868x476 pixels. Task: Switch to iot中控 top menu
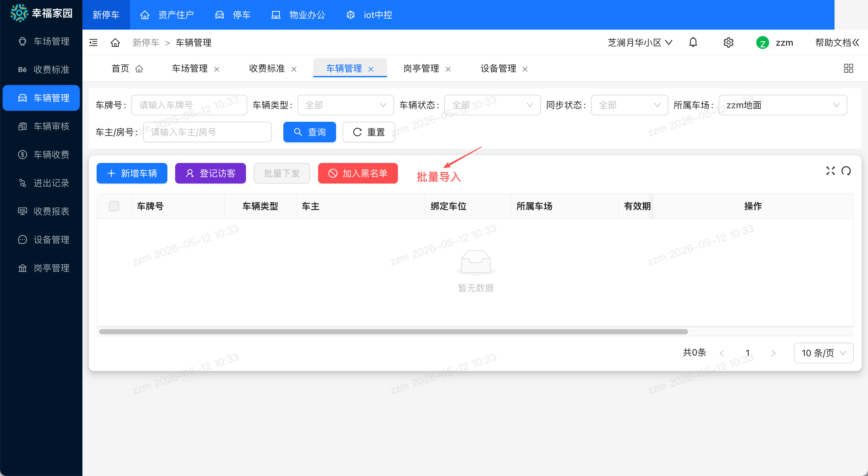(369, 15)
